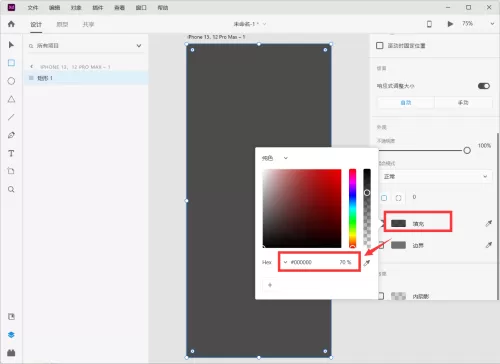Select the Line tool
The height and width of the screenshot is (364, 500).
[11, 117]
